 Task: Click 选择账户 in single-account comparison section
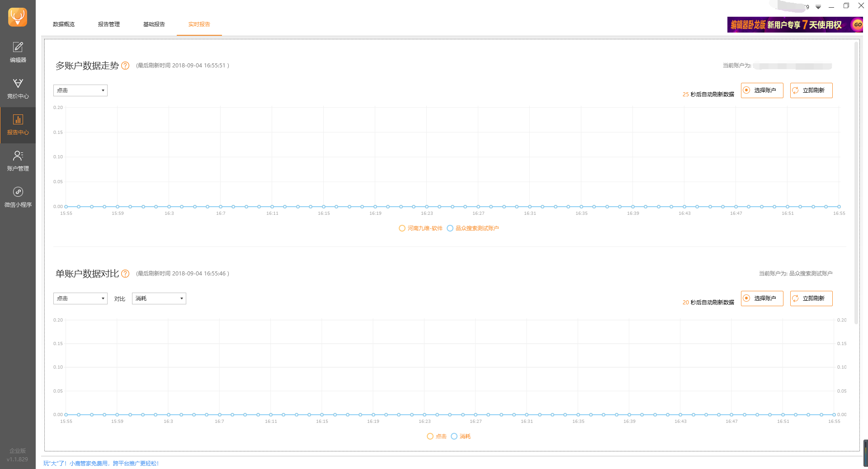[x=762, y=298]
